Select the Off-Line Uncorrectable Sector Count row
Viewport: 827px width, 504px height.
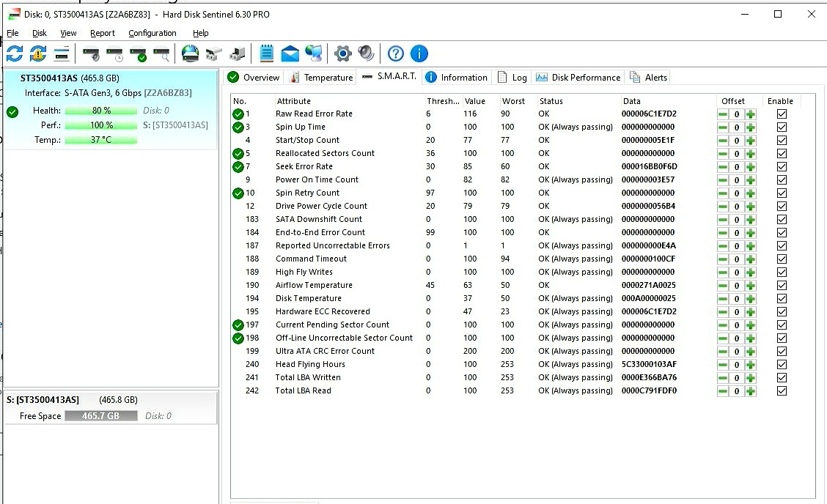(x=522, y=338)
